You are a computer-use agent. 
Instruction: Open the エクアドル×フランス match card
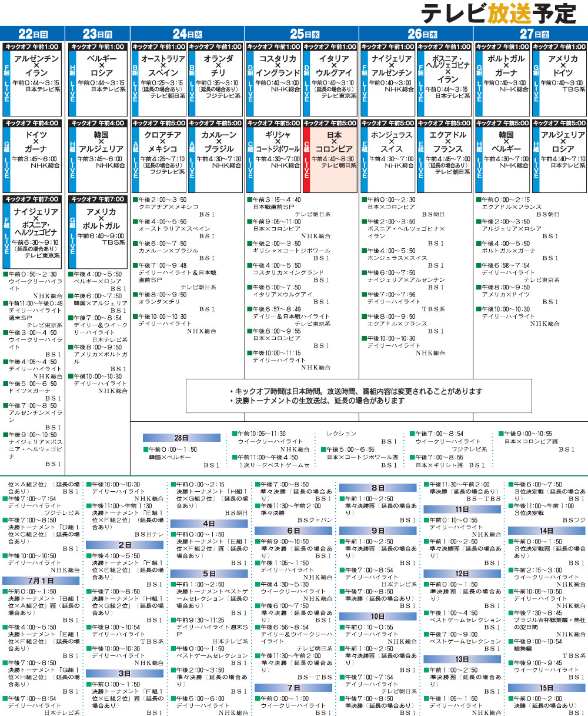pyautogui.click(x=445, y=156)
